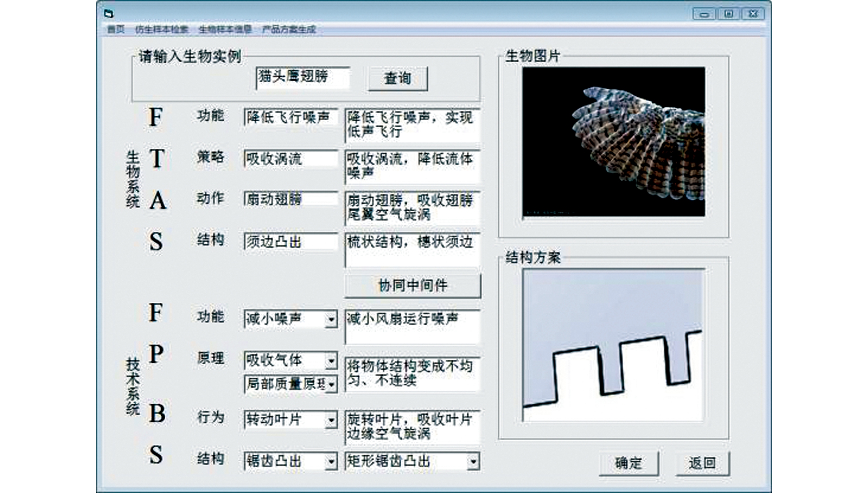Expand the 减小噪声 function dropdown arrow
Screen dimensions: 868x493
pos(331,319)
